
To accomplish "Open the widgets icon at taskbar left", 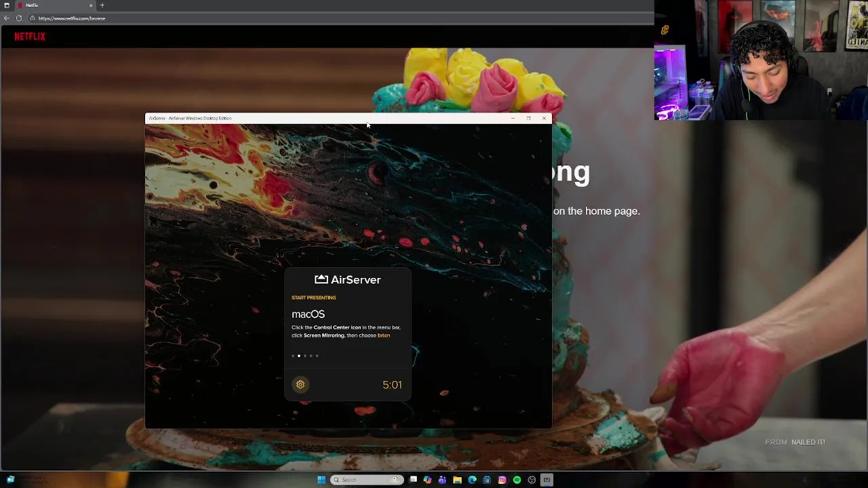I will [11, 480].
